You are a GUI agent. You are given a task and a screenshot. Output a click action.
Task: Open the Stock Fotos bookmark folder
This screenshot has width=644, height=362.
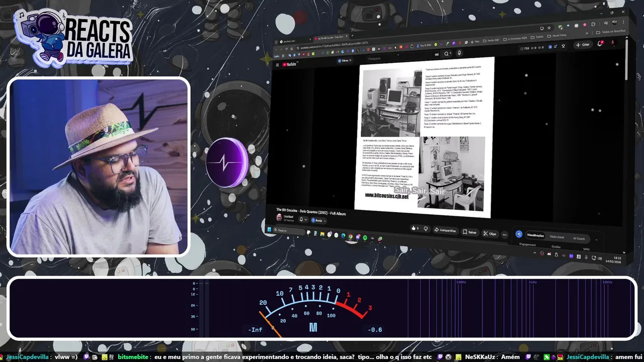tap(556, 36)
